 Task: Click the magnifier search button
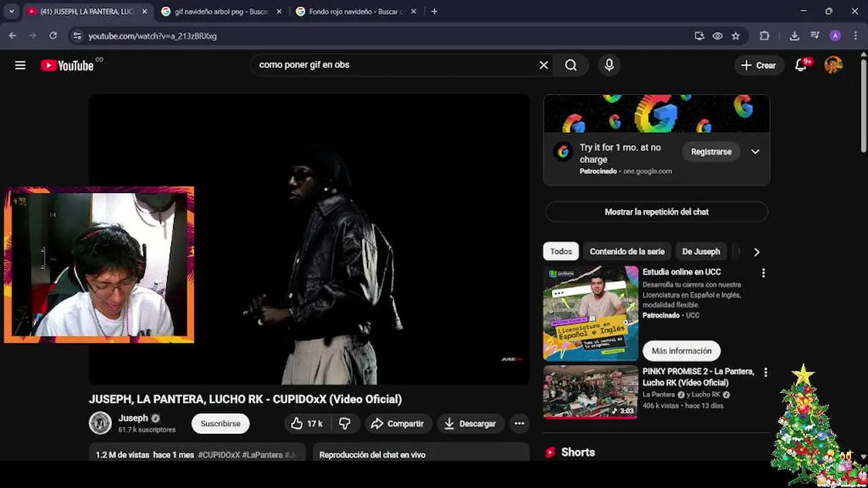coord(571,65)
